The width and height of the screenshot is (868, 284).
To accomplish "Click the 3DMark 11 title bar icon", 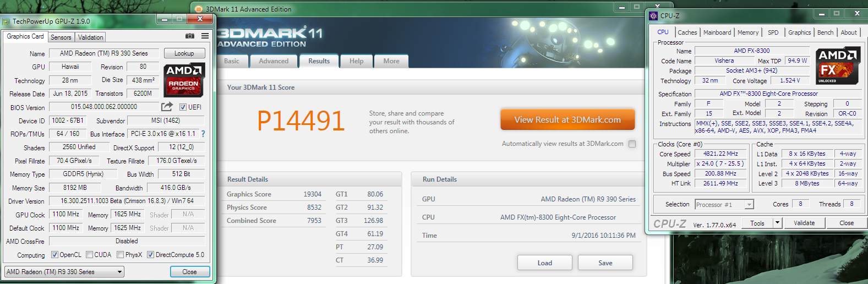I will point(199,9).
